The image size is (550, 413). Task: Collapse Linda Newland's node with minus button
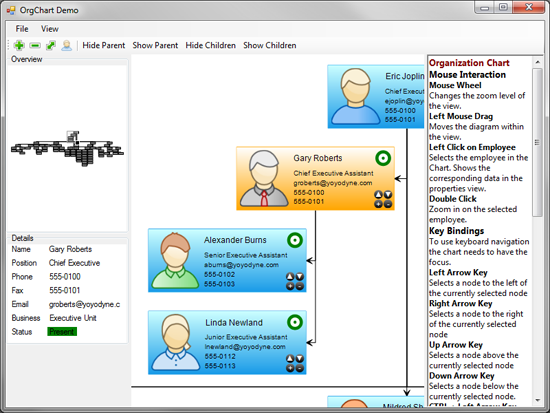(300, 368)
